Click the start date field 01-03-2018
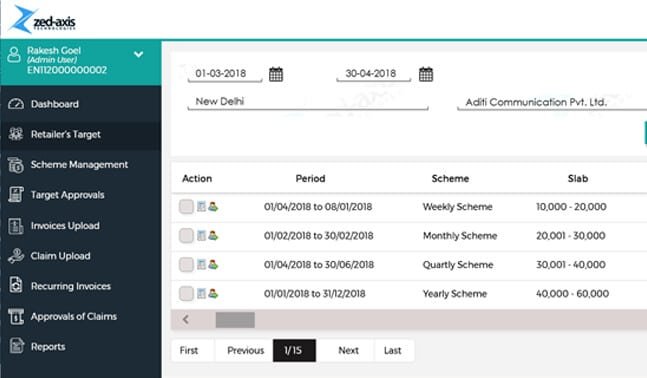The image size is (647, 378). (x=225, y=73)
